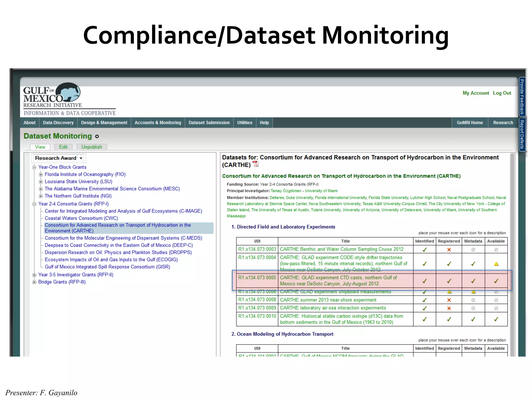This screenshot has height=399, width=532.
Task: Click Identified checkmark for R1.x134.073:0008
Action: pos(424,300)
